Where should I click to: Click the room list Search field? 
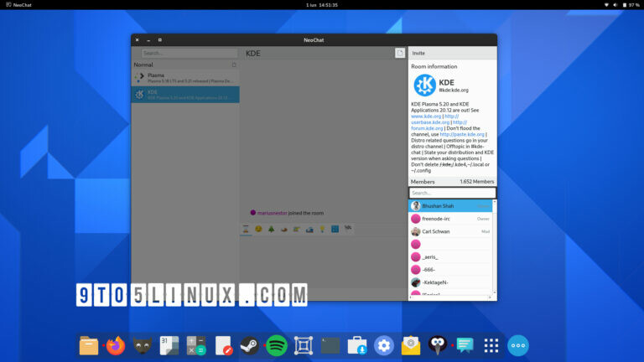(x=190, y=53)
